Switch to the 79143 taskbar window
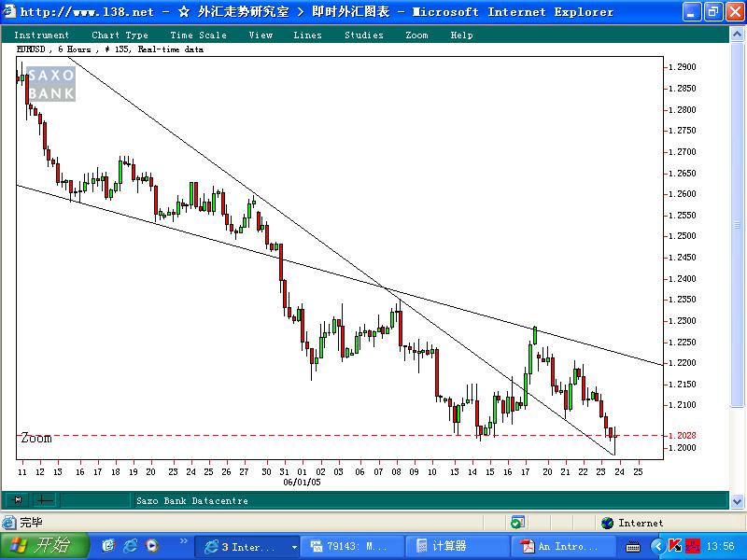The height and width of the screenshot is (560, 747). (x=354, y=547)
